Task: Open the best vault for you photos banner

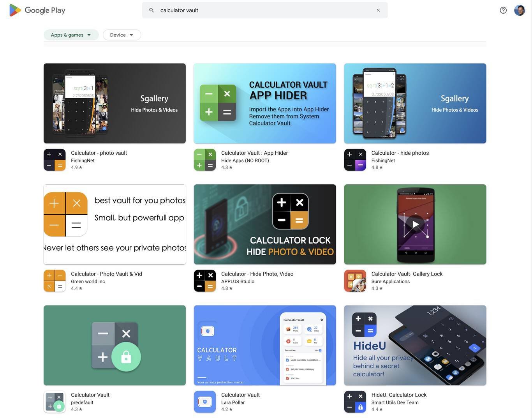Action: pyautogui.click(x=115, y=224)
